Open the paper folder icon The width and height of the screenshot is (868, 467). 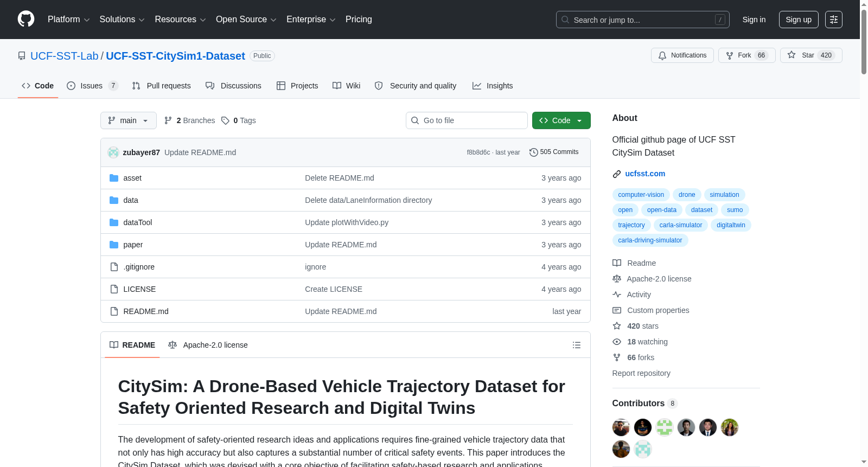tap(114, 245)
